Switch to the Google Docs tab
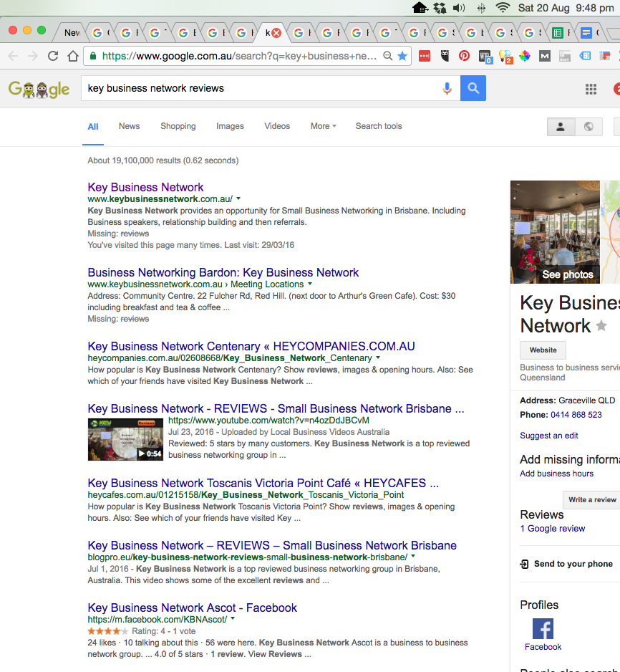The width and height of the screenshot is (620, 672). click(x=586, y=32)
